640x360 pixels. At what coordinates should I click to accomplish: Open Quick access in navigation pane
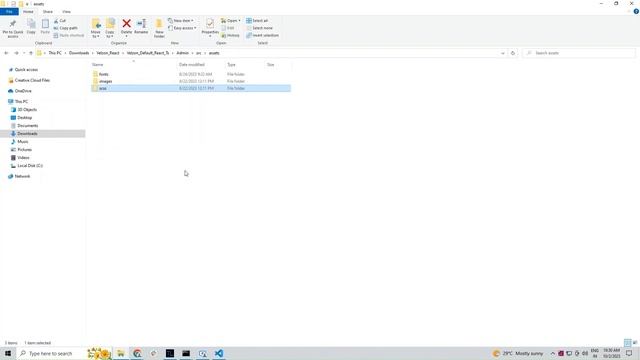[x=26, y=70]
